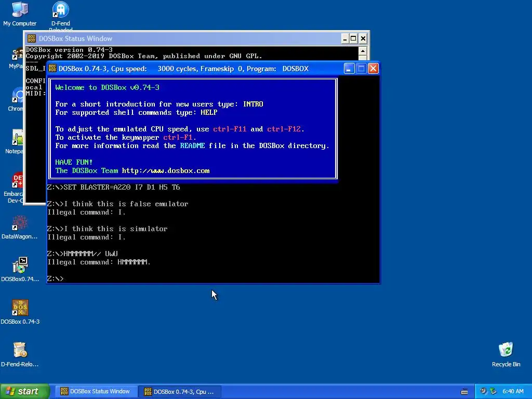Select the DOSBox0.74 installer desktop icon
This screenshot has width=532, height=399.
(20, 270)
